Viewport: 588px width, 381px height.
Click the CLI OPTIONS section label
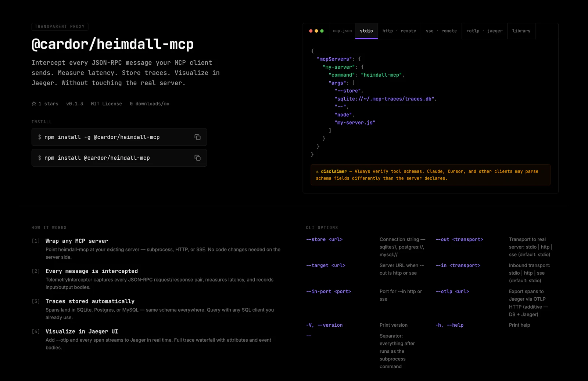coord(322,228)
